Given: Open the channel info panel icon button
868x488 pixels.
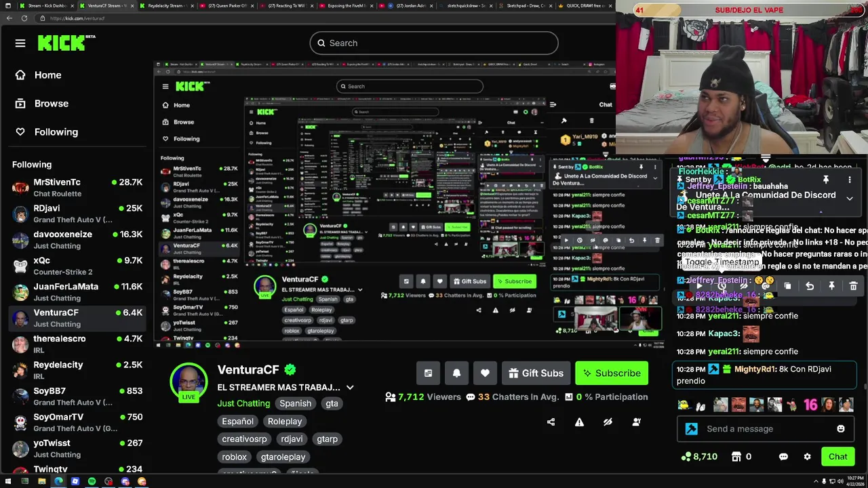Looking at the screenshot, I should click(428, 373).
